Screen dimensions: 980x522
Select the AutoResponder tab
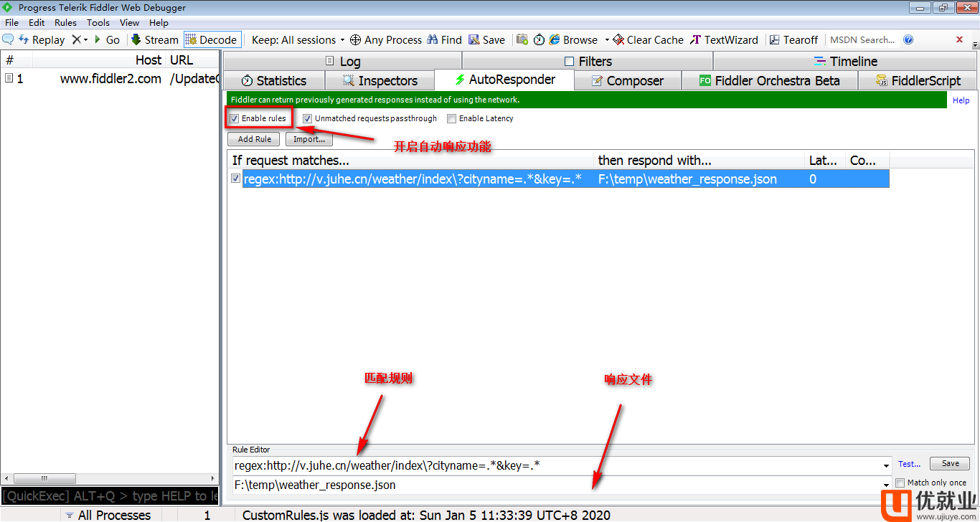[505, 80]
